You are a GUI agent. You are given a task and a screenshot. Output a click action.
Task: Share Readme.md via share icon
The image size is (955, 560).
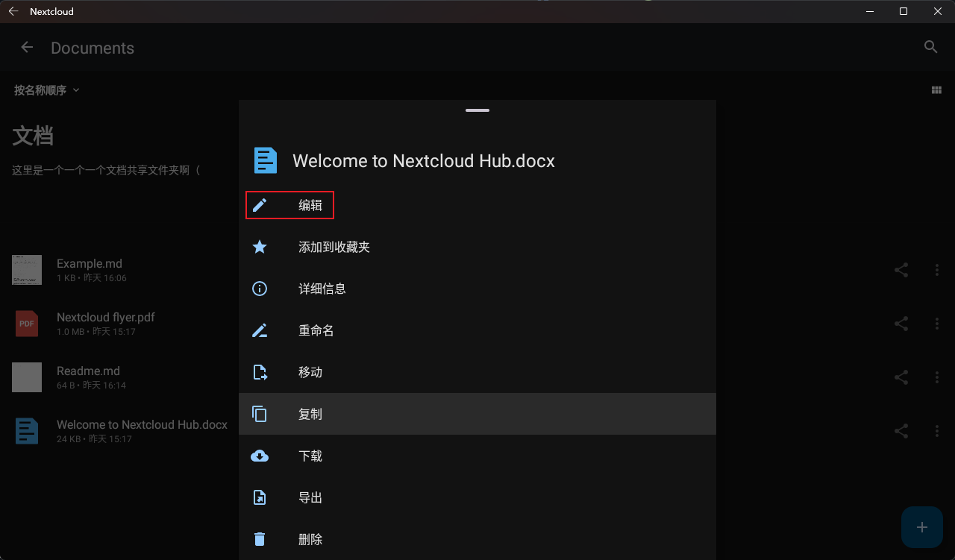(901, 377)
